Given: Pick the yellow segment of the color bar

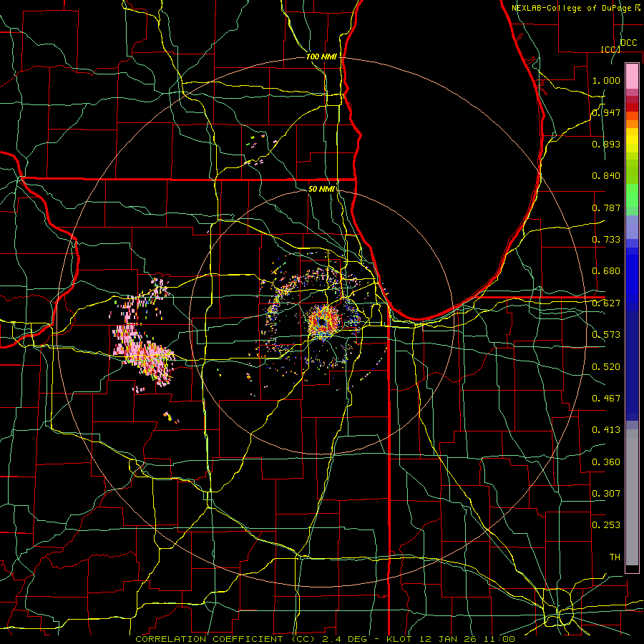Looking at the screenshot, I should [632, 140].
